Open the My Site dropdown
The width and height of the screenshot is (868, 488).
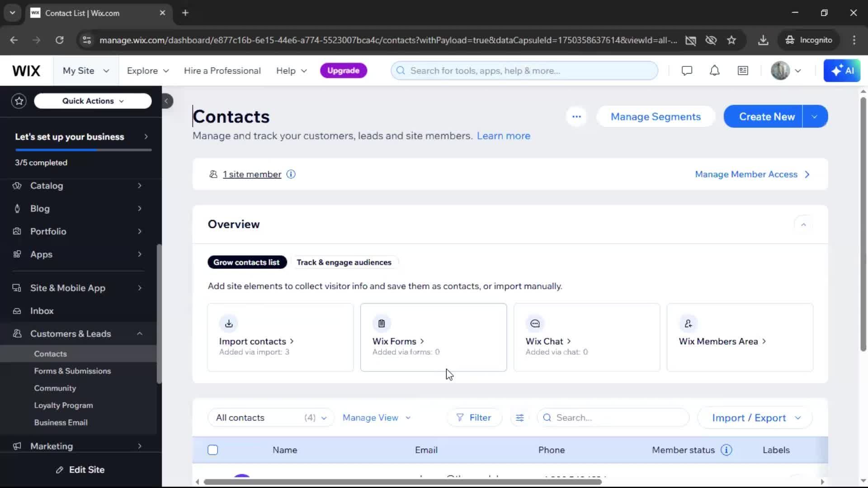(x=86, y=71)
